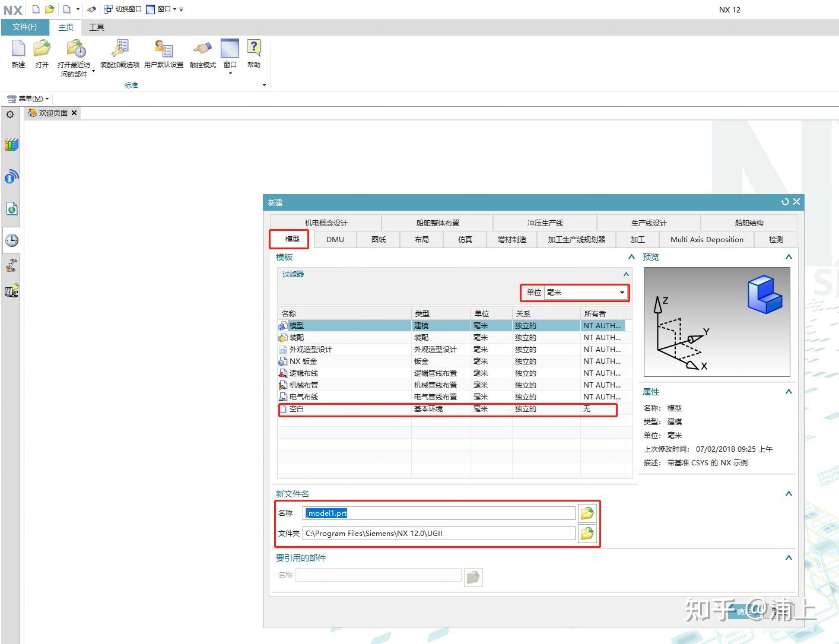
Task: Open the Multi Axis Deposition tab
Action: (707, 239)
